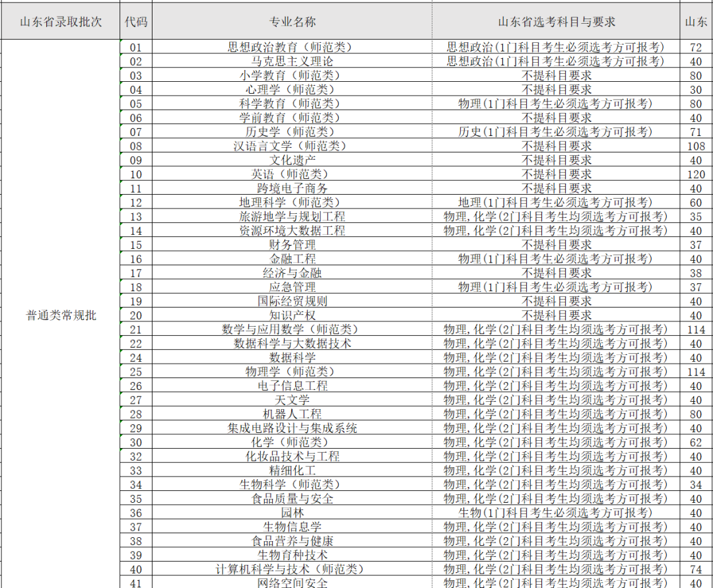713x588 pixels.
Task: Click the 财务管理 cell
Action: pos(292,244)
